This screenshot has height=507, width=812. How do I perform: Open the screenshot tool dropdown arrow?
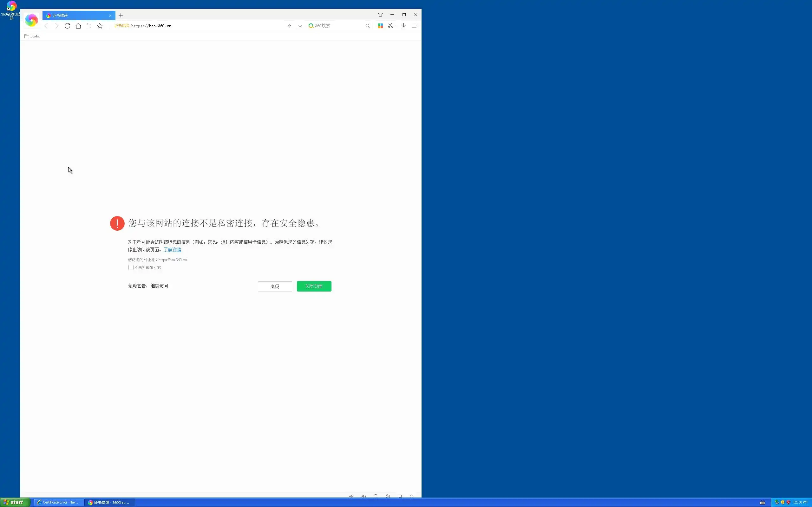point(396,26)
